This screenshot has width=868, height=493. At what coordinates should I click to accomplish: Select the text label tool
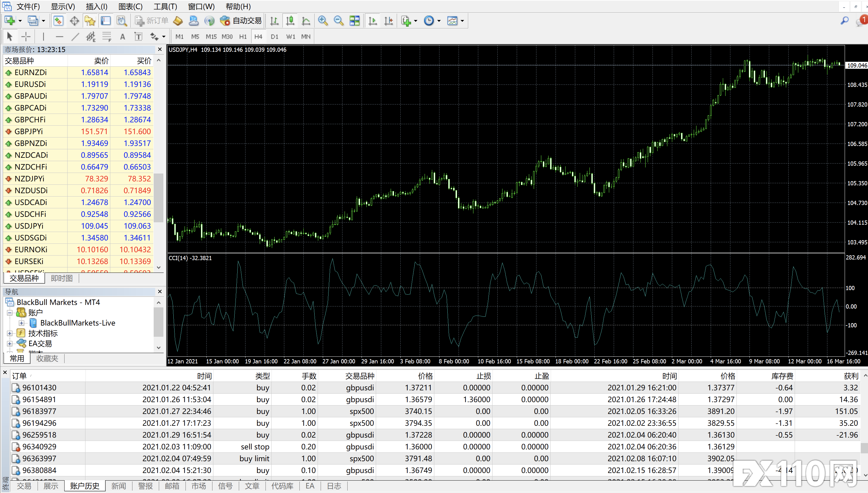tap(138, 37)
